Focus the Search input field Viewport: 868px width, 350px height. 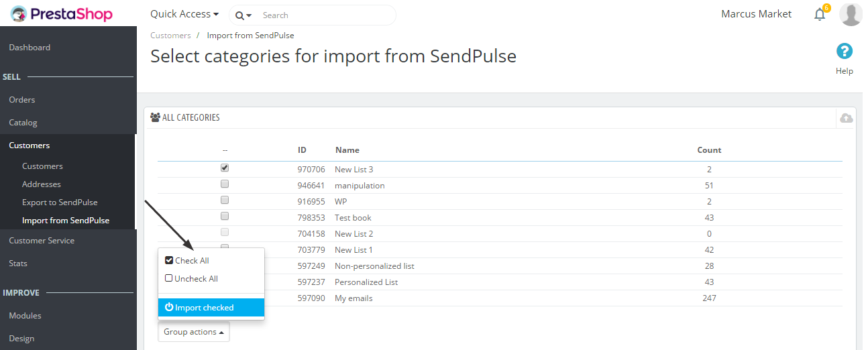click(325, 15)
